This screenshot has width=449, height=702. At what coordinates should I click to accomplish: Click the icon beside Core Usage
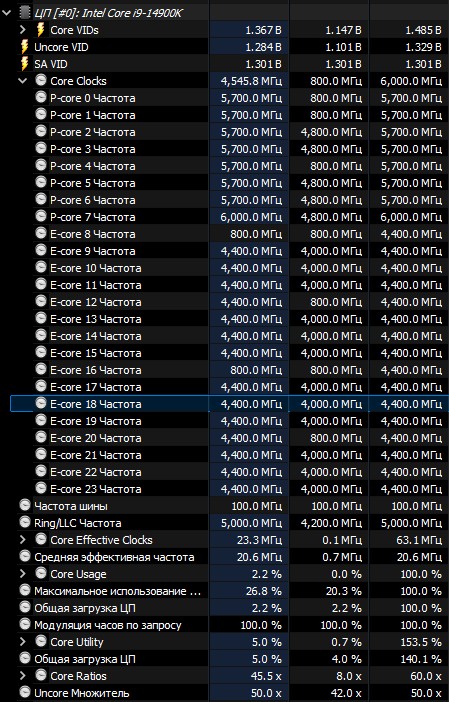click(x=41, y=574)
